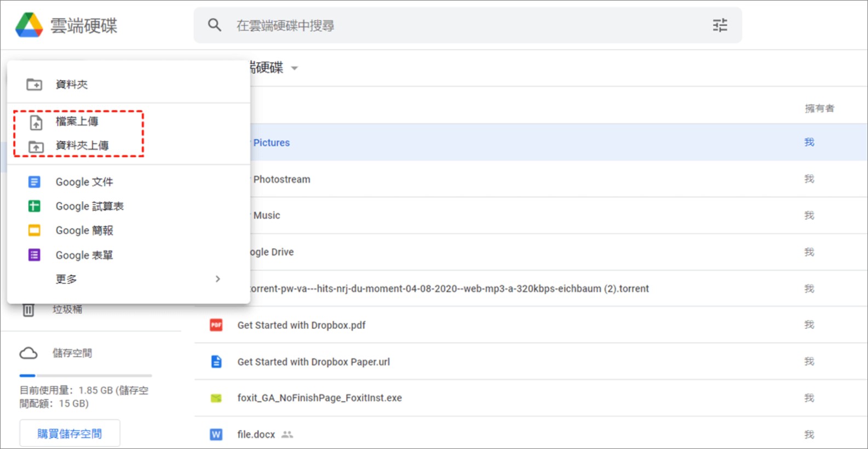Viewport: 868px width, 449px height.
Task: Click the search magnifier icon
Action: click(x=215, y=25)
